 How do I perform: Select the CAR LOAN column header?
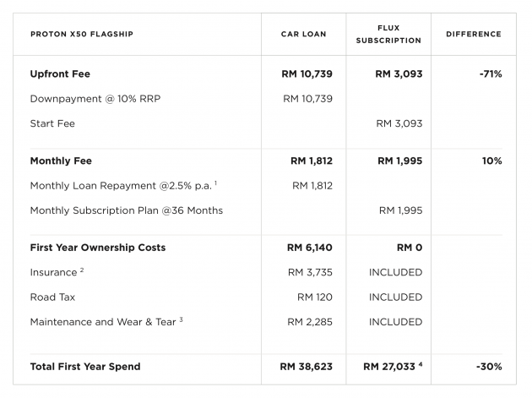click(x=304, y=34)
